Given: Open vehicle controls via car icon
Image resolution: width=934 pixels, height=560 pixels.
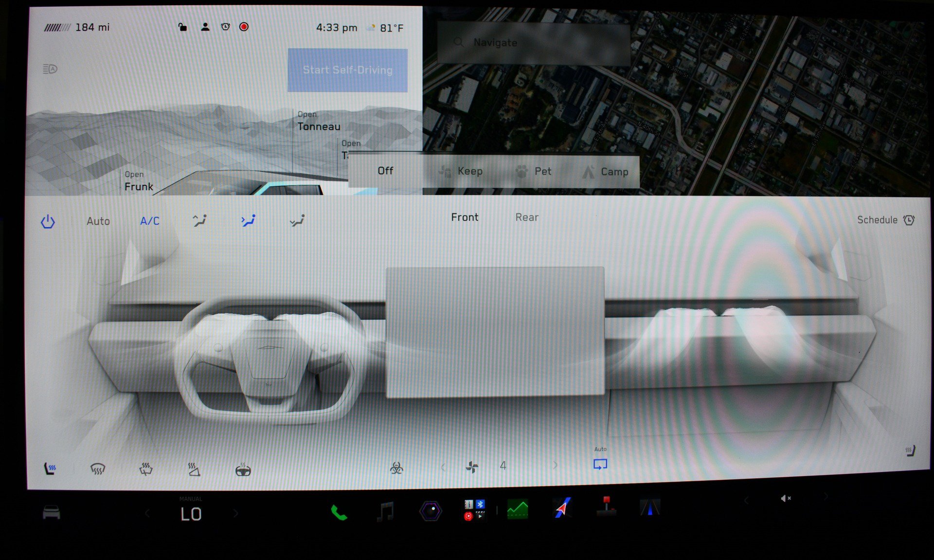Looking at the screenshot, I should 52,512.
